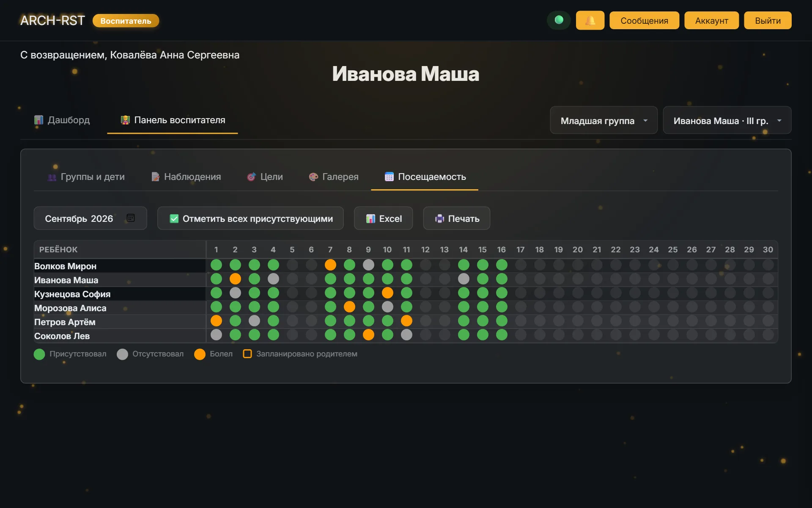Click the printer icon on Печать

tap(439, 218)
